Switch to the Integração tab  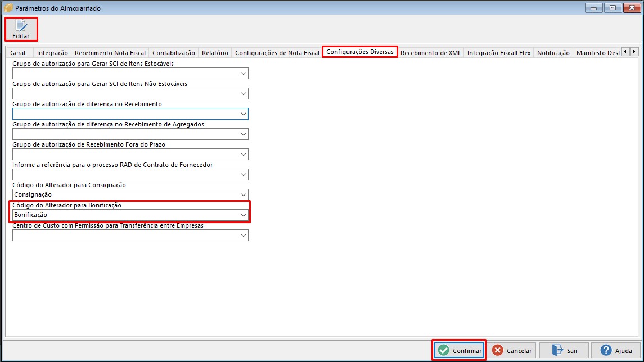point(52,52)
